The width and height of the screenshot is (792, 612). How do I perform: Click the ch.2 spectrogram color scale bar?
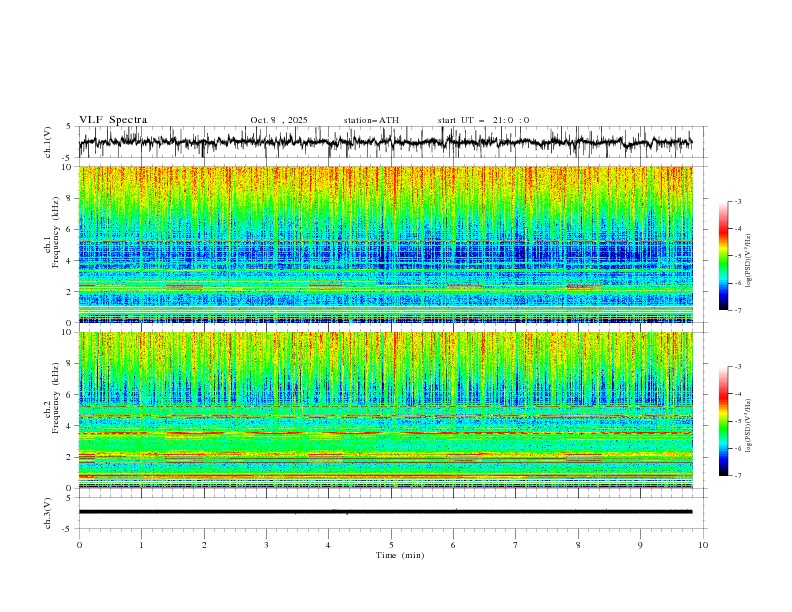(723, 421)
